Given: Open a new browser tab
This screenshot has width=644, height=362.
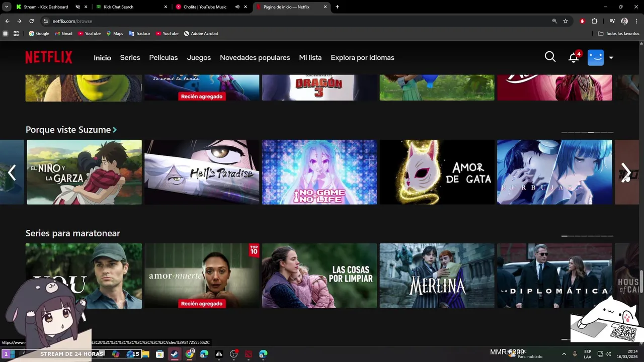Looking at the screenshot, I should 337,7.
